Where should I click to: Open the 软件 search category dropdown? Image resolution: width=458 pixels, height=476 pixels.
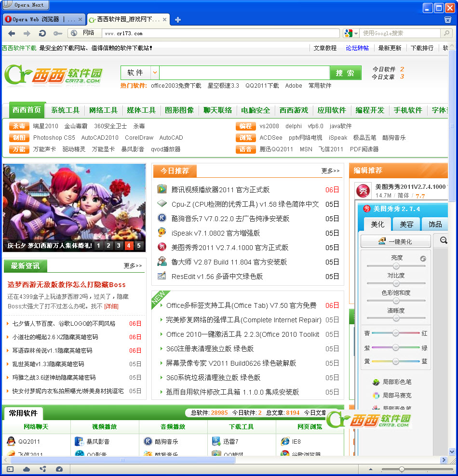pyautogui.click(x=155, y=73)
